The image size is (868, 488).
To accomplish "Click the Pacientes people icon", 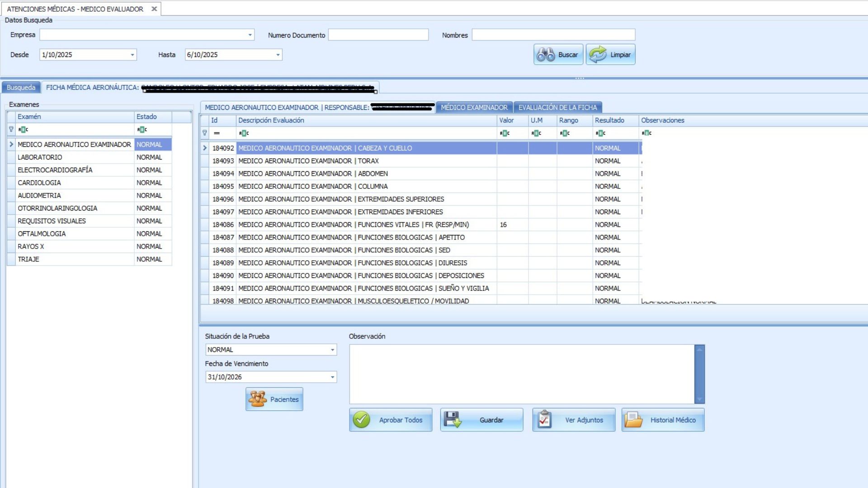I will pos(258,399).
